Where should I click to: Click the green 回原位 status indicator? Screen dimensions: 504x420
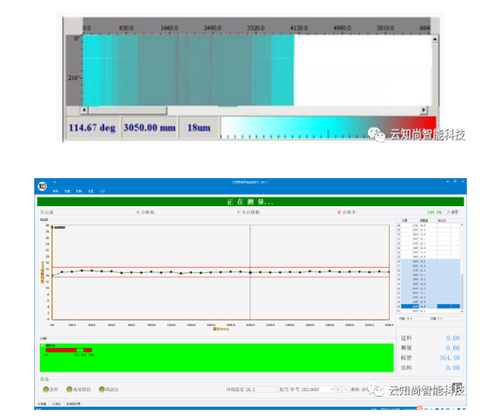tap(100, 389)
